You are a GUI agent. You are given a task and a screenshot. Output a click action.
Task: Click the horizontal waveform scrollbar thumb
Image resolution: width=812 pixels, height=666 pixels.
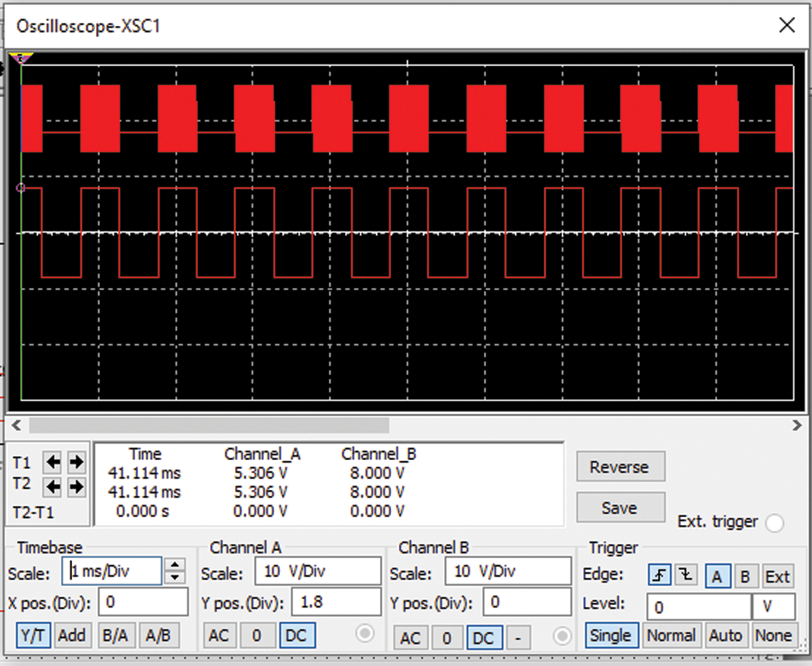click(x=209, y=426)
